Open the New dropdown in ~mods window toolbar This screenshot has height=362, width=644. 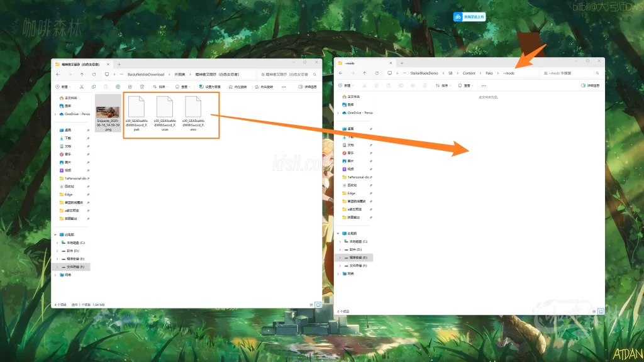point(345,85)
